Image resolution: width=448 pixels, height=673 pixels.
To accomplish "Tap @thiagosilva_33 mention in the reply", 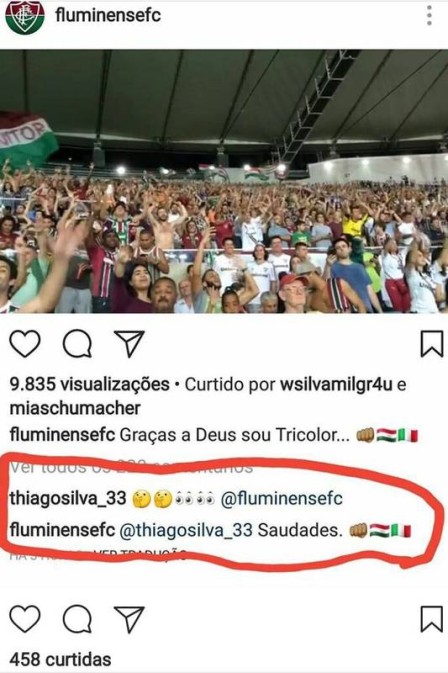I will (x=185, y=531).
